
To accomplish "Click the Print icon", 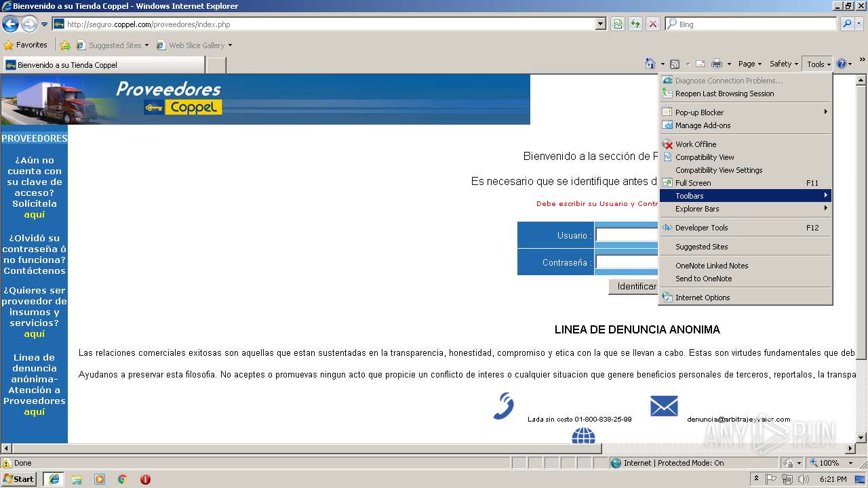I will [x=717, y=64].
